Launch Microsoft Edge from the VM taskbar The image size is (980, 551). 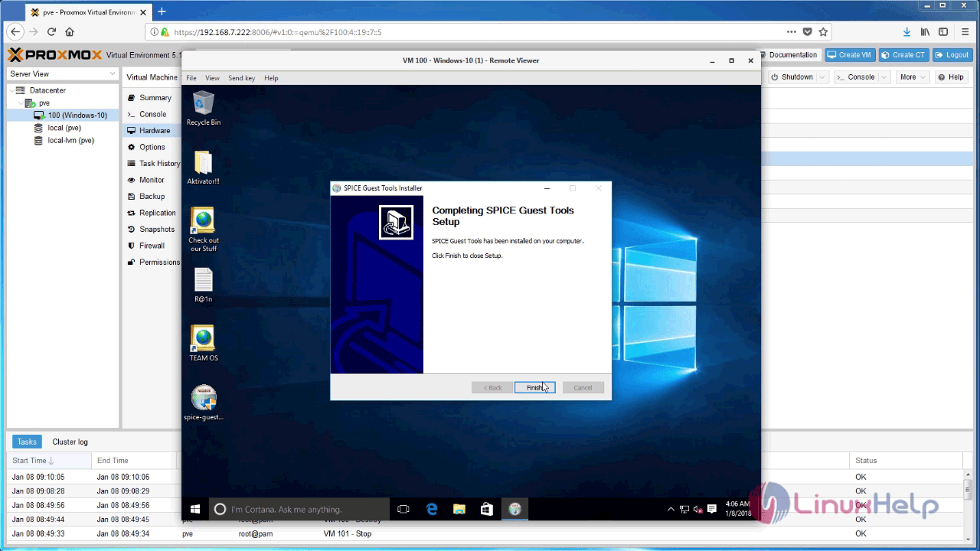click(432, 509)
